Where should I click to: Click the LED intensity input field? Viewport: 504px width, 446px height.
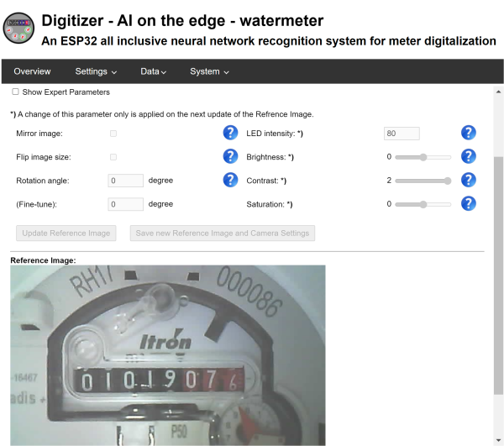(402, 134)
